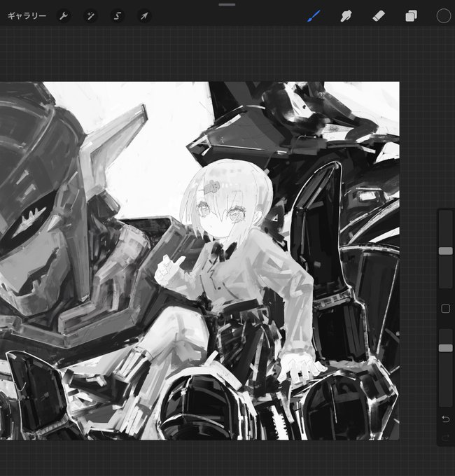
Task: Select the Brush tool
Action: pyautogui.click(x=314, y=16)
